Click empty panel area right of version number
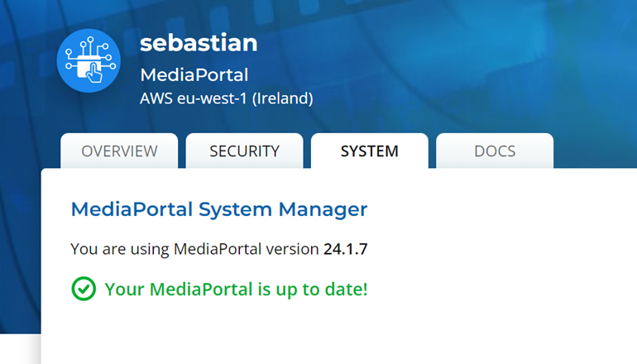This screenshot has width=637, height=364. click(496, 249)
